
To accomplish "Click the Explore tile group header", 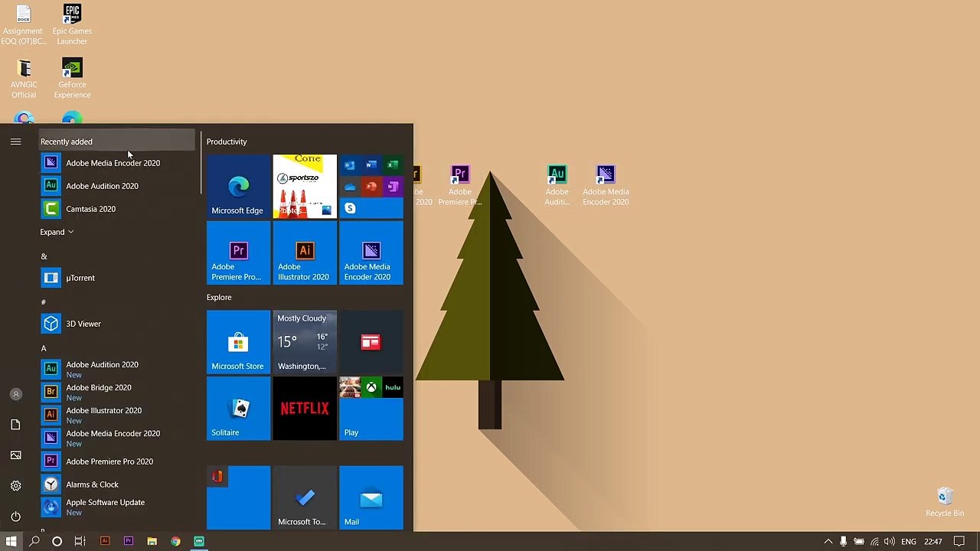I will pos(219,297).
